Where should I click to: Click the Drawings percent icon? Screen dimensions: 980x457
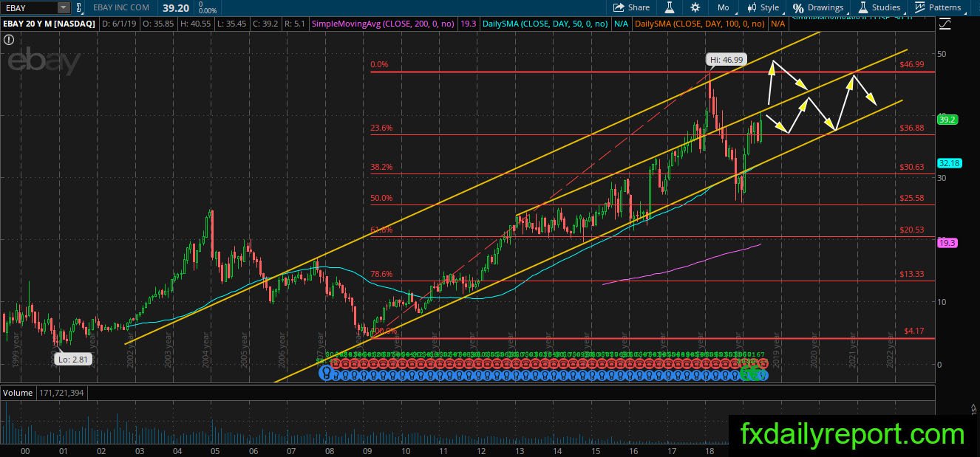(x=798, y=7)
